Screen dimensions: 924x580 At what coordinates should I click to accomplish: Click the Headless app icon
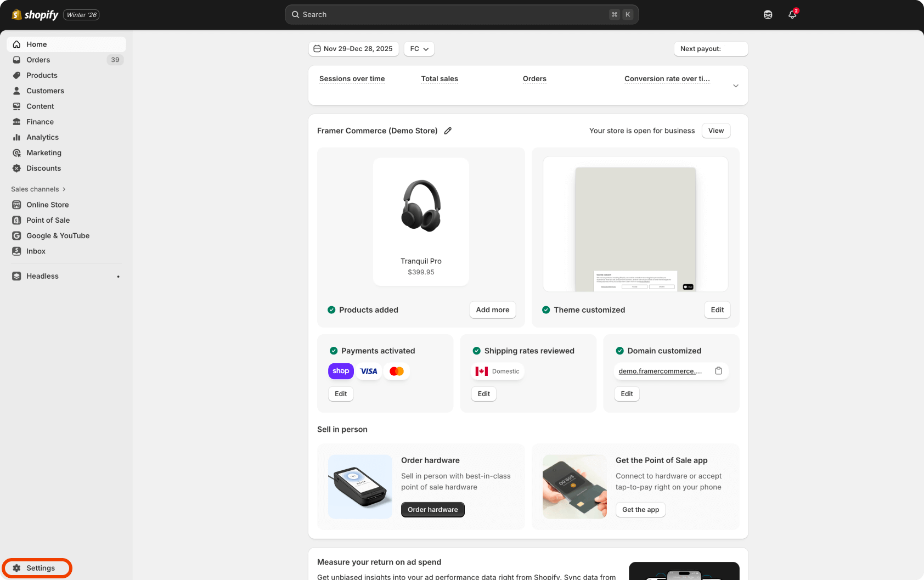[x=17, y=276]
